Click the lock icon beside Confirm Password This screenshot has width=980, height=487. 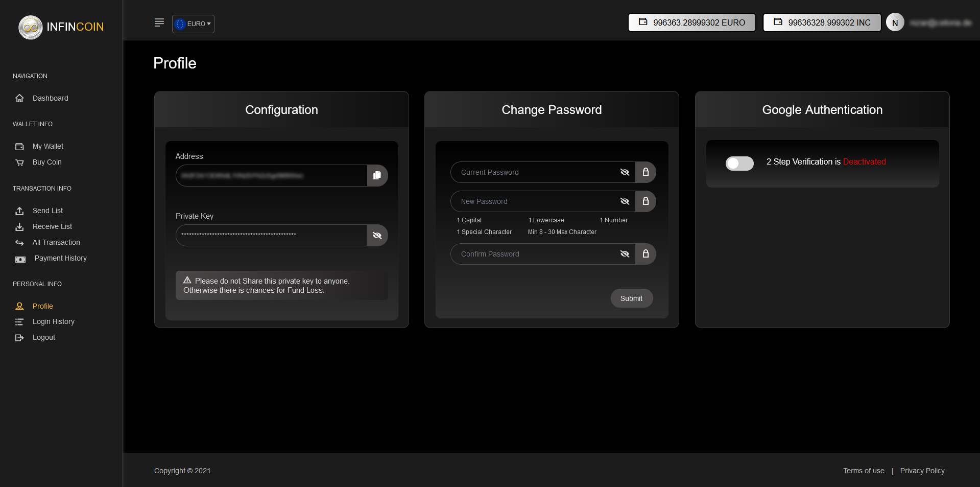click(646, 254)
